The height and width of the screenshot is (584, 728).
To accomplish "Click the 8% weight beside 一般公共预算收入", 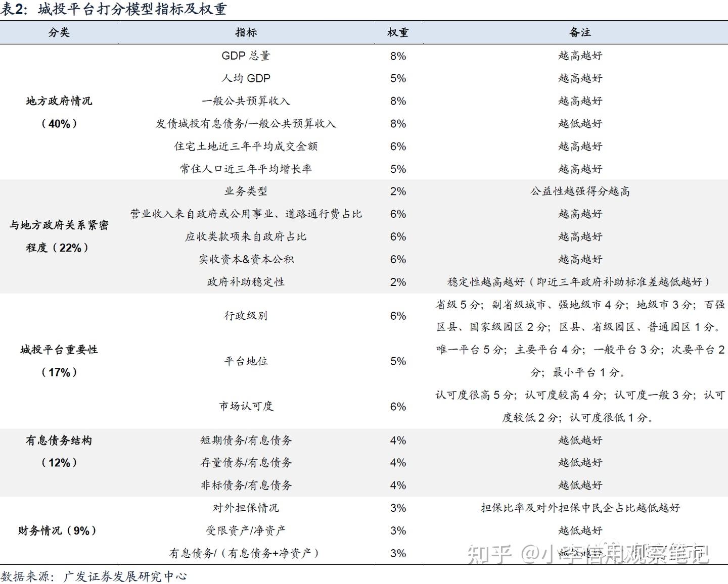I will point(398,101).
